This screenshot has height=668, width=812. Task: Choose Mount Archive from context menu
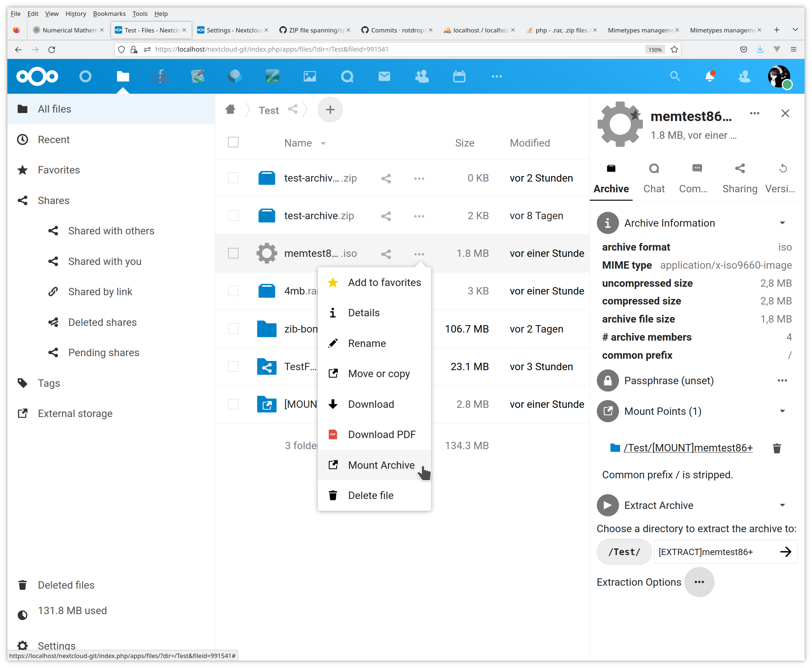(x=381, y=465)
